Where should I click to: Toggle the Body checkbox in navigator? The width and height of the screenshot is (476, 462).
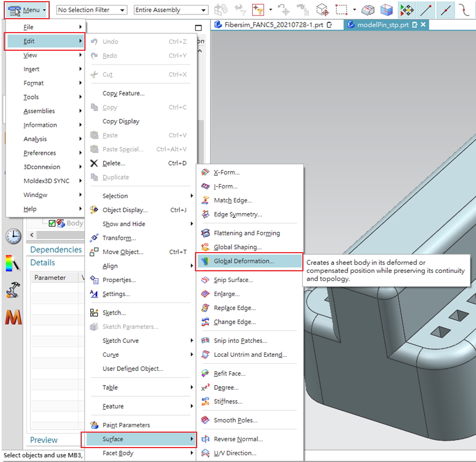[x=52, y=223]
